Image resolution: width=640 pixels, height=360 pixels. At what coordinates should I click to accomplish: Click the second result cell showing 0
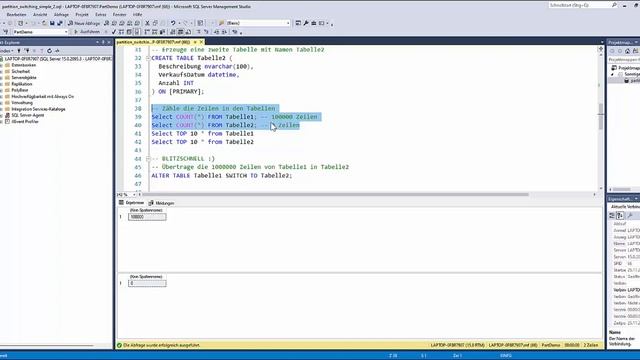147,283
